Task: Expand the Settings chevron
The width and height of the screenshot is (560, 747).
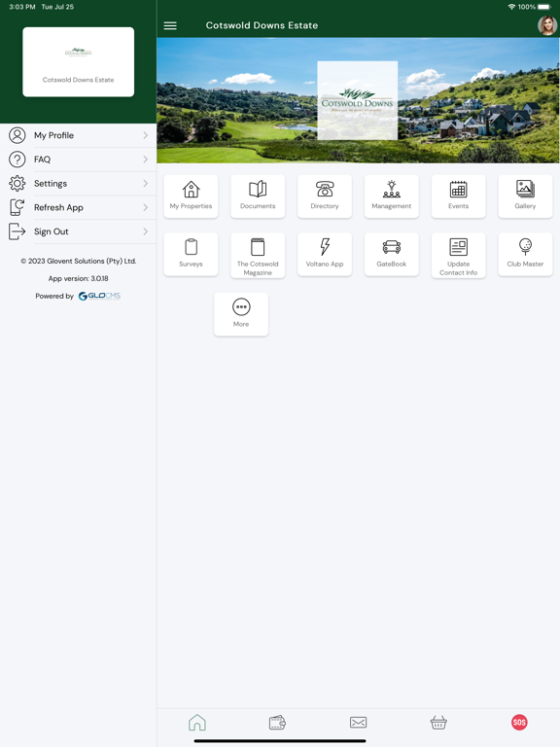Action: point(145,184)
